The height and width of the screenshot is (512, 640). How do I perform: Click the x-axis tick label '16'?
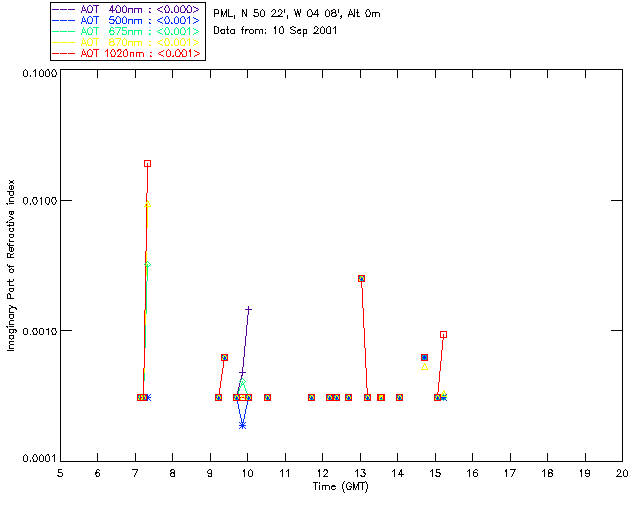[x=473, y=473]
